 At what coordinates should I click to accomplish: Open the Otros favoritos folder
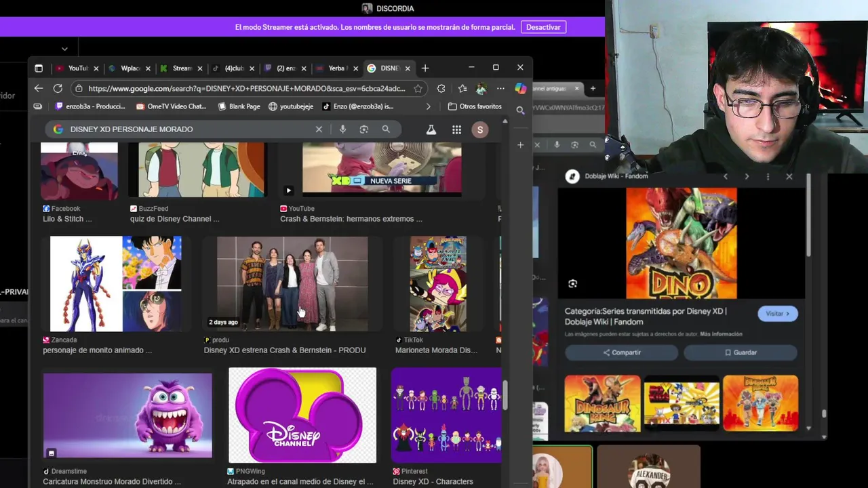(475, 106)
